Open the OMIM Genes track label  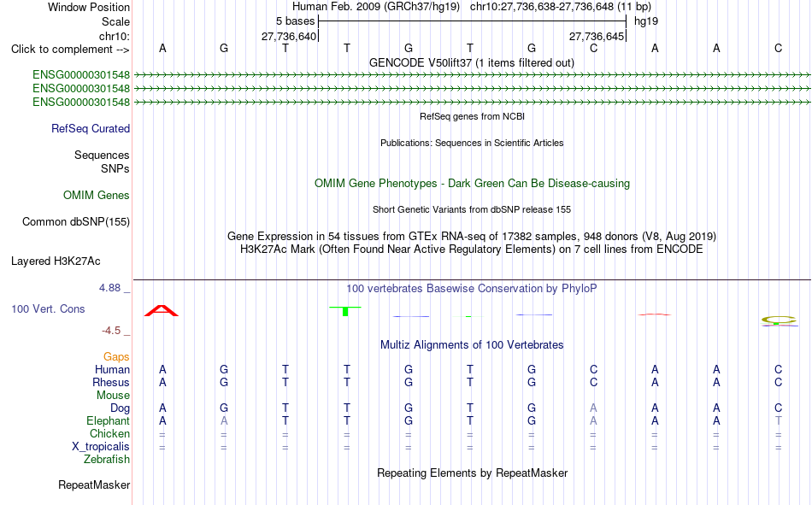coord(97,196)
